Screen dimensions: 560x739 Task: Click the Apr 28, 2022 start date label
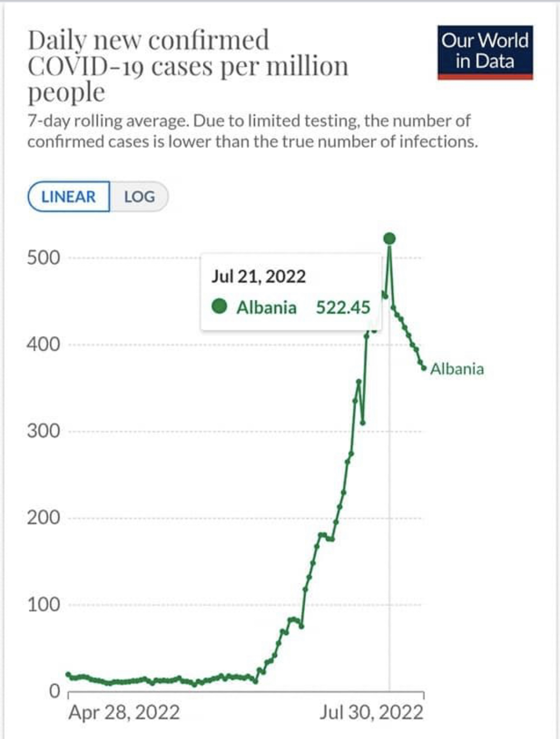(x=124, y=712)
